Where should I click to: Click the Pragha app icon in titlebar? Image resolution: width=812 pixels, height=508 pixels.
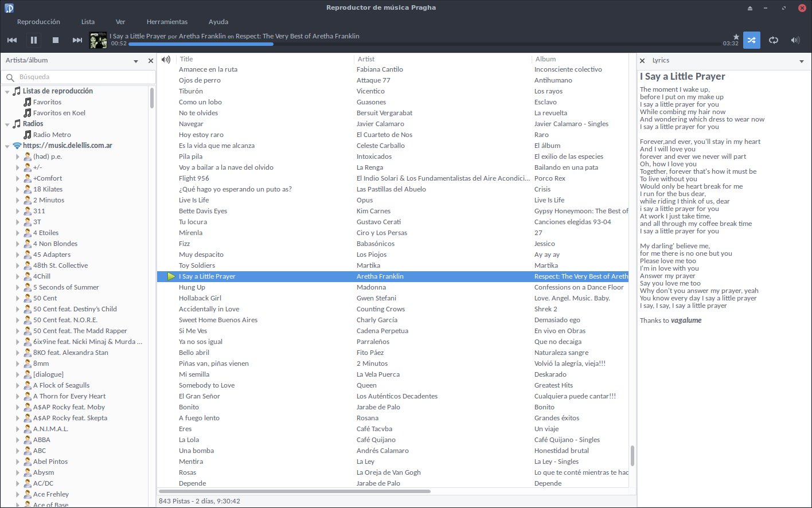pos(9,8)
